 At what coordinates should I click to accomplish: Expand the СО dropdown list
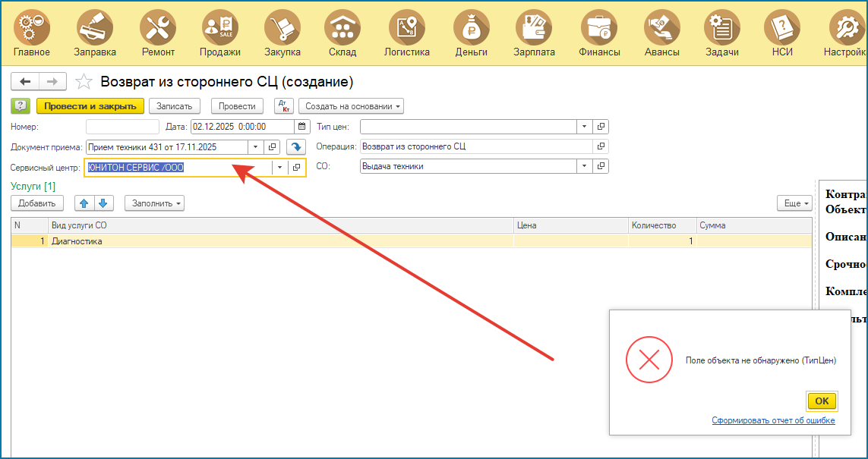[585, 166]
